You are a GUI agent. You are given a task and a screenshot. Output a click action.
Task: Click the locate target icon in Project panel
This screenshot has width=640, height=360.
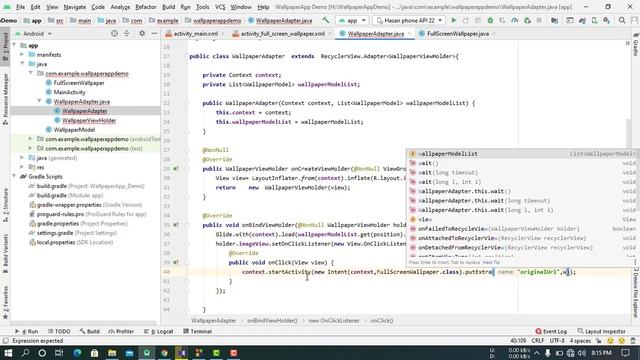[x=114, y=33]
